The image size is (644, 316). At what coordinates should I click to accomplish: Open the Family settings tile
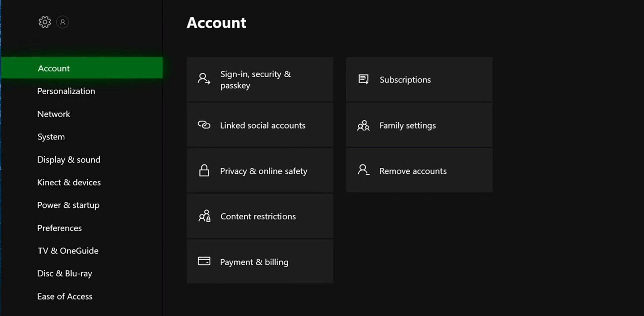(418, 125)
